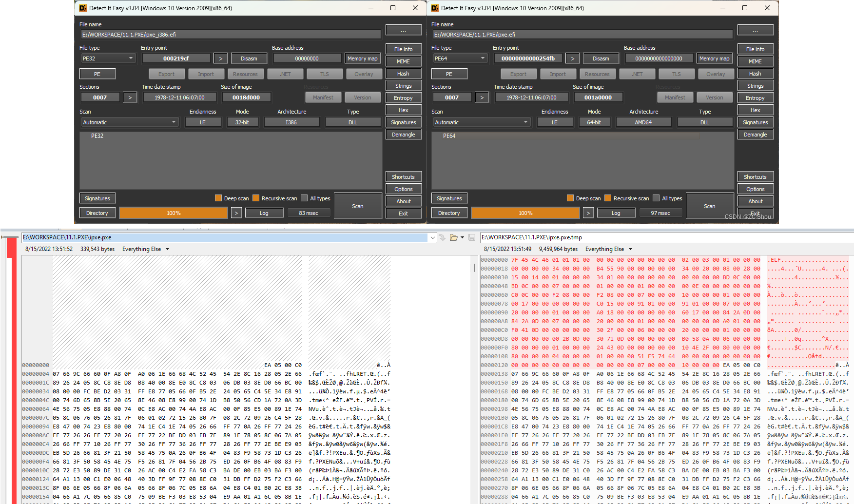Open Everything Else dropdown for ipxe.pxe.tmp
The height and width of the screenshot is (504, 854).
(x=630, y=249)
